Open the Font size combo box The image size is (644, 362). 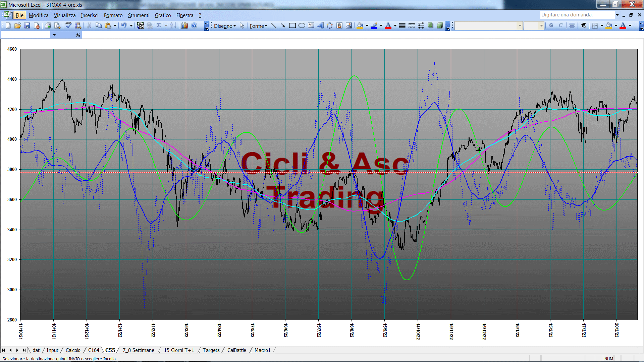534,25
